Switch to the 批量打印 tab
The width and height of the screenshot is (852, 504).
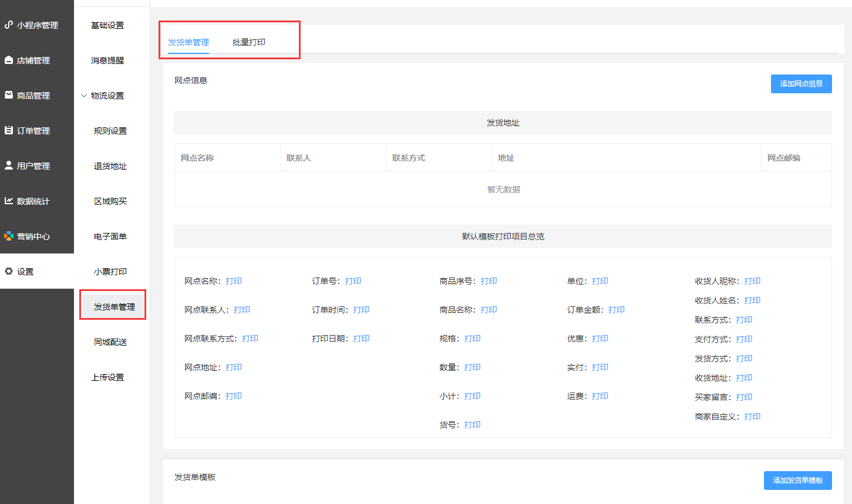[x=249, y=42]
